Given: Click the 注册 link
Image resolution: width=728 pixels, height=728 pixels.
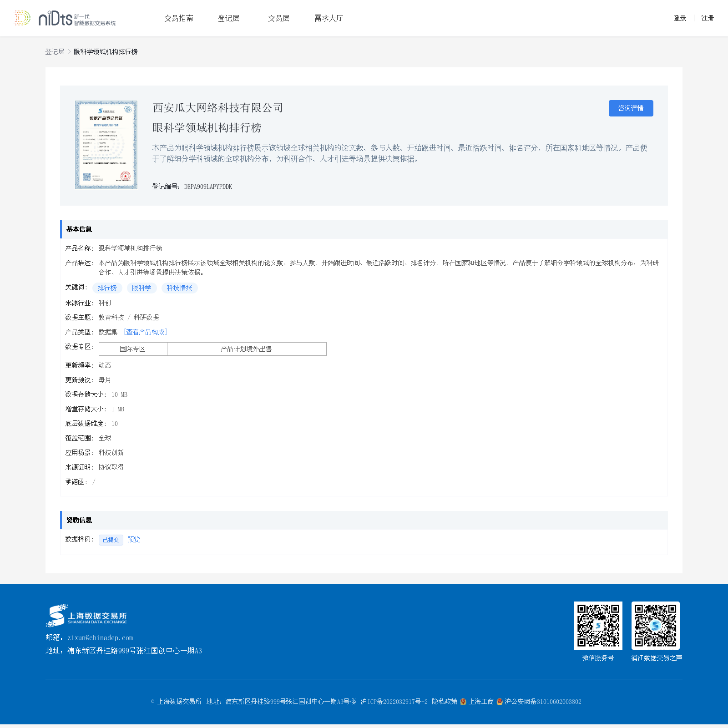Looking at the screenshot, I should [708, 18].
